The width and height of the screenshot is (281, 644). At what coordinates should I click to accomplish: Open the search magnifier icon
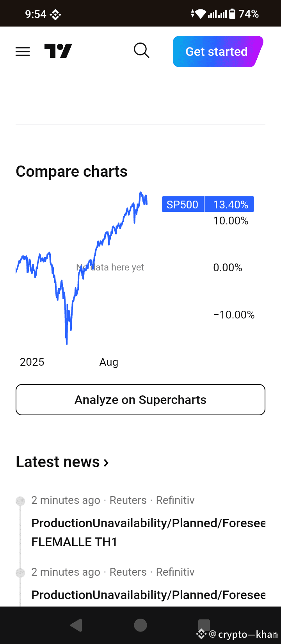pos(141,51)
